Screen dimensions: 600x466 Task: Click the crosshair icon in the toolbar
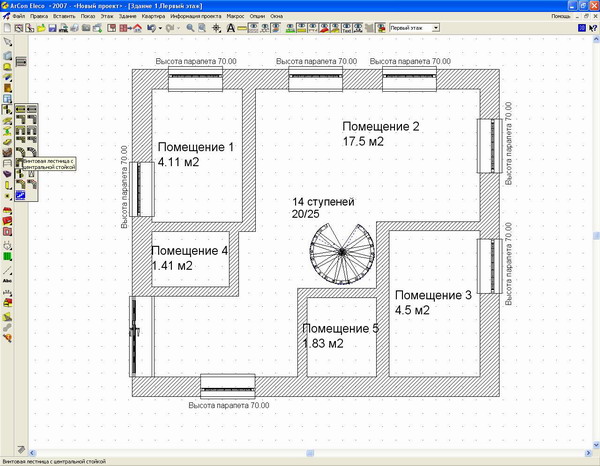[x=217, y=28]
